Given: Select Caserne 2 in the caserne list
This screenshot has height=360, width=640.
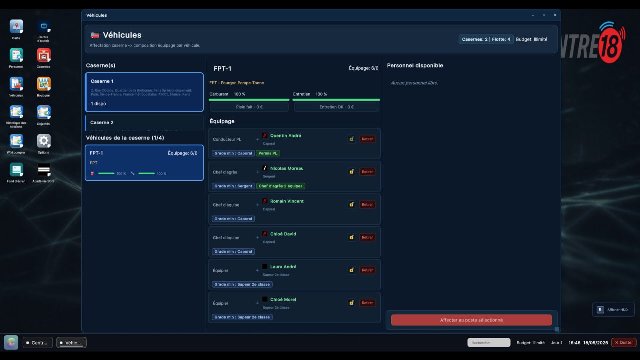Looking at the screenshot, I should [x=144, y=123].
